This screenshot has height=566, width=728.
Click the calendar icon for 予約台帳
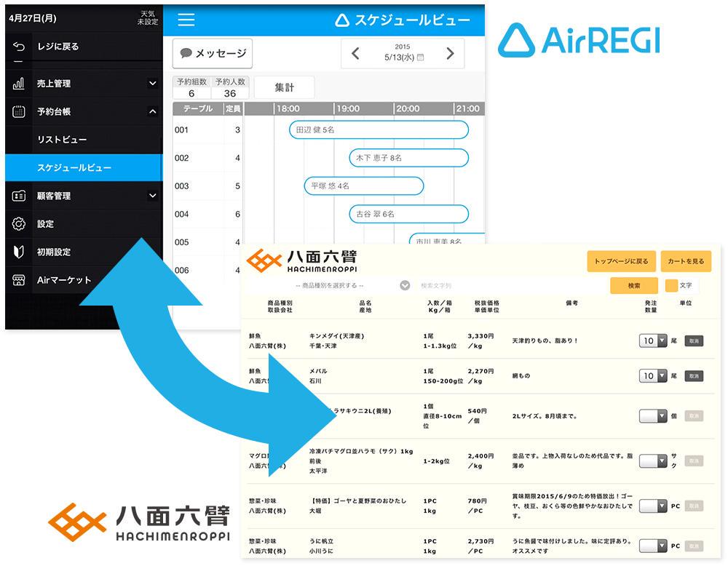tap(19, 111)
